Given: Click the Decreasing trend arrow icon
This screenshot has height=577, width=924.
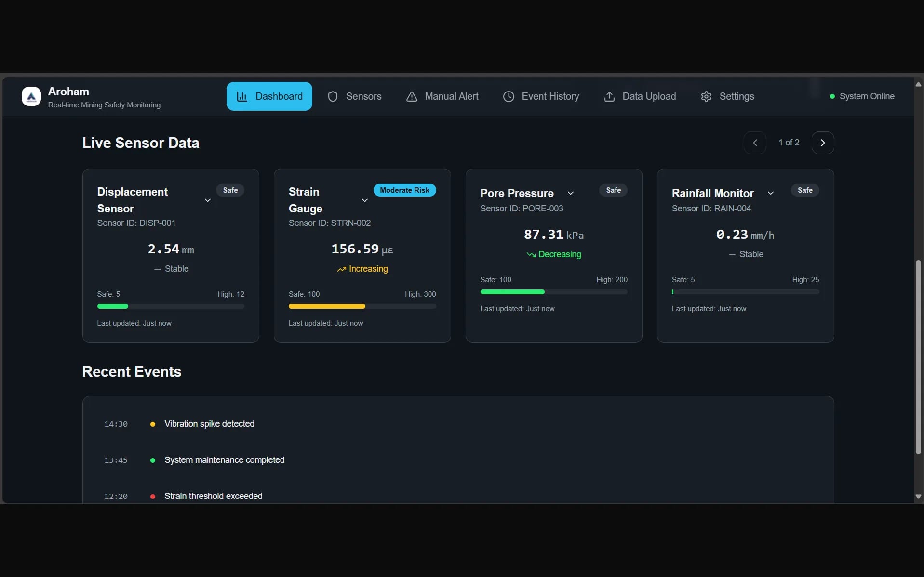Looking at the screenshot, I should click(x=531, y=254).
